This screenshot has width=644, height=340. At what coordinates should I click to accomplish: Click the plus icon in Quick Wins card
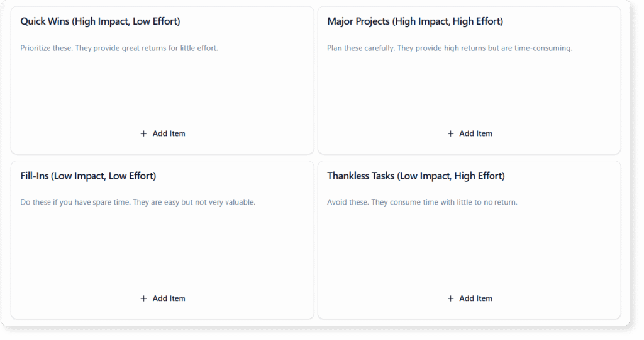click(x=143, y=133)
